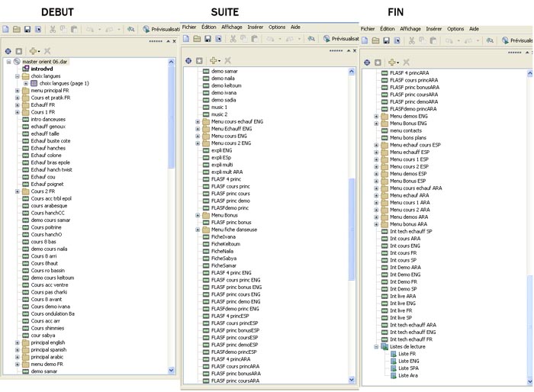Screen dimensions: 534x392
Task: Click the New file icon in the DEBUT toolbar
Action: [6, 29]
